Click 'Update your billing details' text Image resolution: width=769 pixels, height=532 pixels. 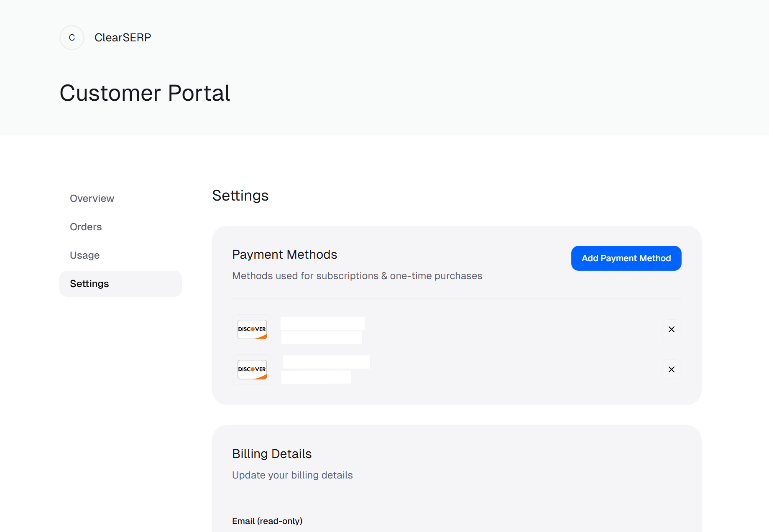292,475
